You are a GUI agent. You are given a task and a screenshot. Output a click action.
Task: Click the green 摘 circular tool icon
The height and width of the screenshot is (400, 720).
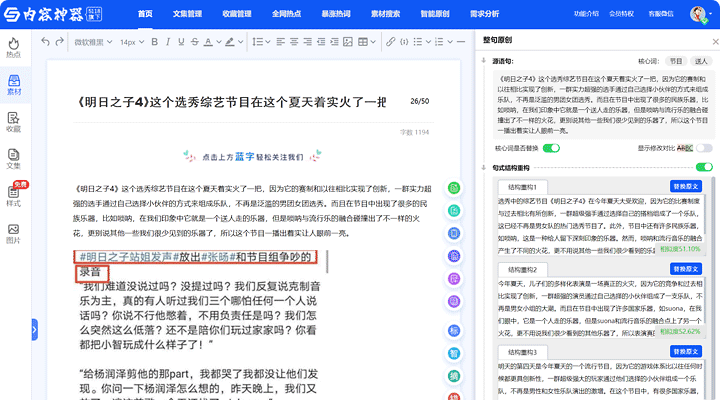click(454, 376)
